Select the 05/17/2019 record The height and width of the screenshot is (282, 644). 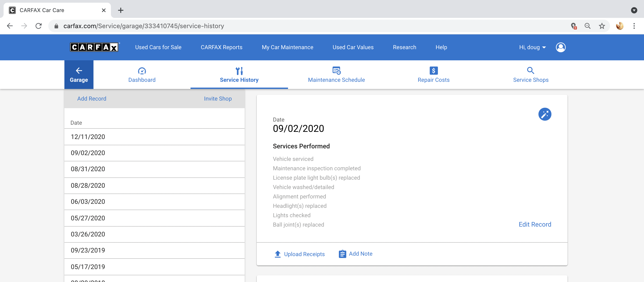pos(155,267)
